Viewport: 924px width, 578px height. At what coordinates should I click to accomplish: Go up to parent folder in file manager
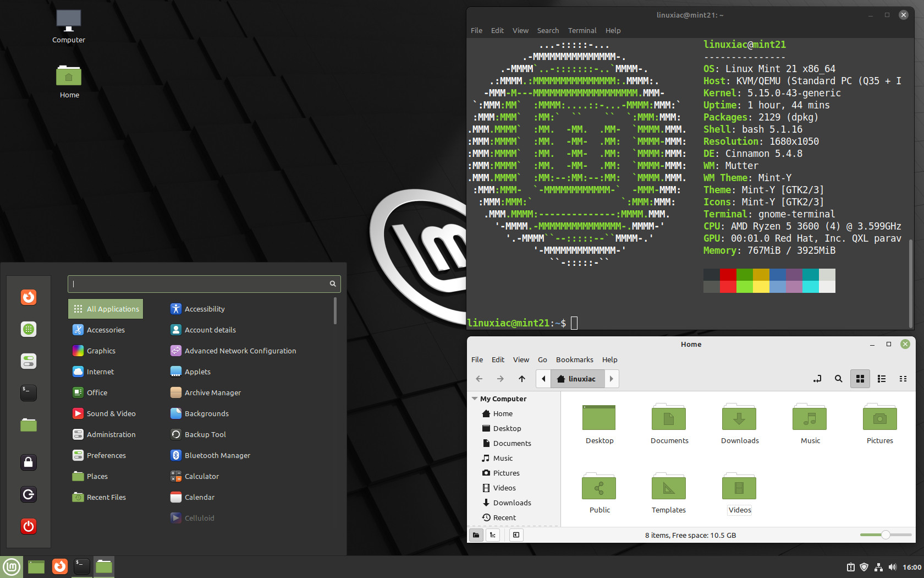tap(522, 379)
